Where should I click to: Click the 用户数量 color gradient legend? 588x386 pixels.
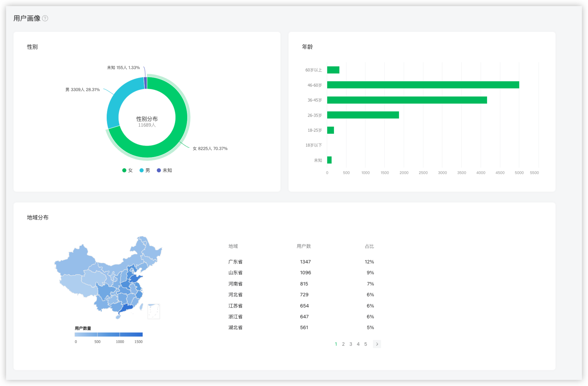tap(108, 335)
